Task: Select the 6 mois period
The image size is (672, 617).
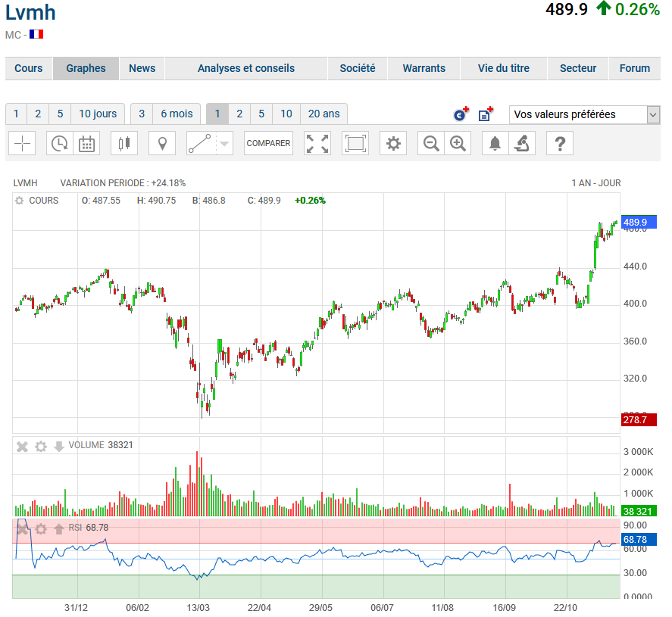Action: click(x=177, y=114)
